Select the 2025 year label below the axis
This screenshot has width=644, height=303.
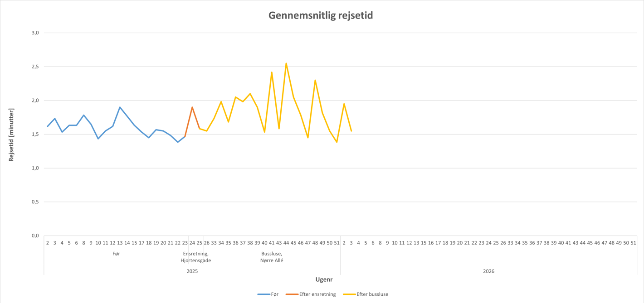[x=192, y=271]
